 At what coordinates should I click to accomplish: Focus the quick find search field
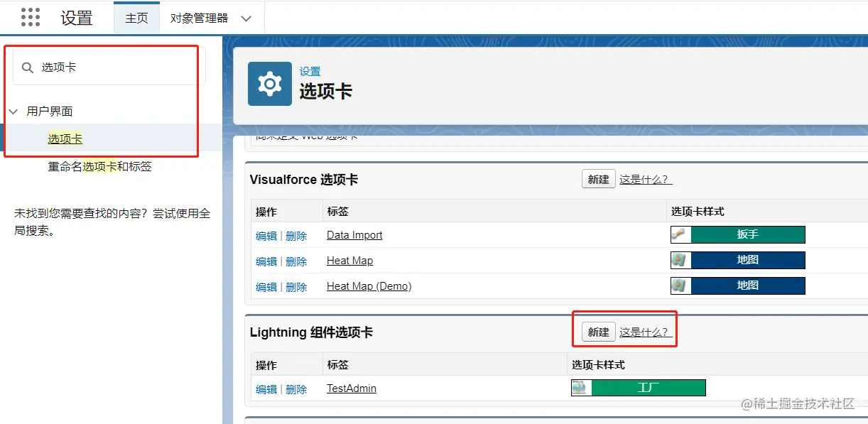click(109, 67)
